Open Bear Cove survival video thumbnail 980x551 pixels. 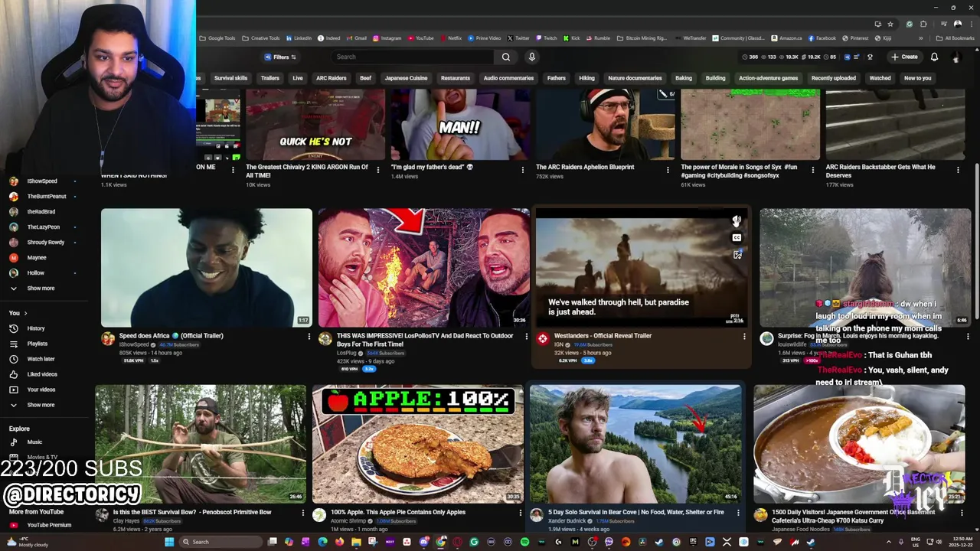click(635, 444)
